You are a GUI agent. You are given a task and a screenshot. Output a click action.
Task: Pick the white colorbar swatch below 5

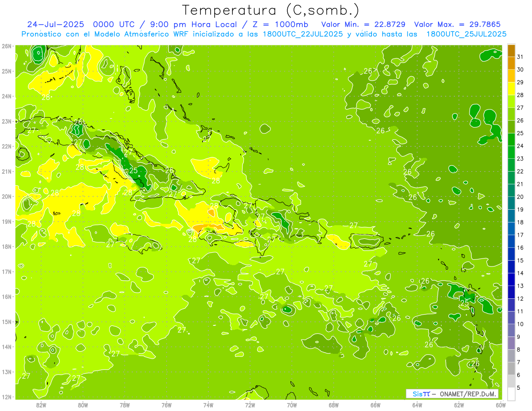pyautogui.click(x=511, y=393)
